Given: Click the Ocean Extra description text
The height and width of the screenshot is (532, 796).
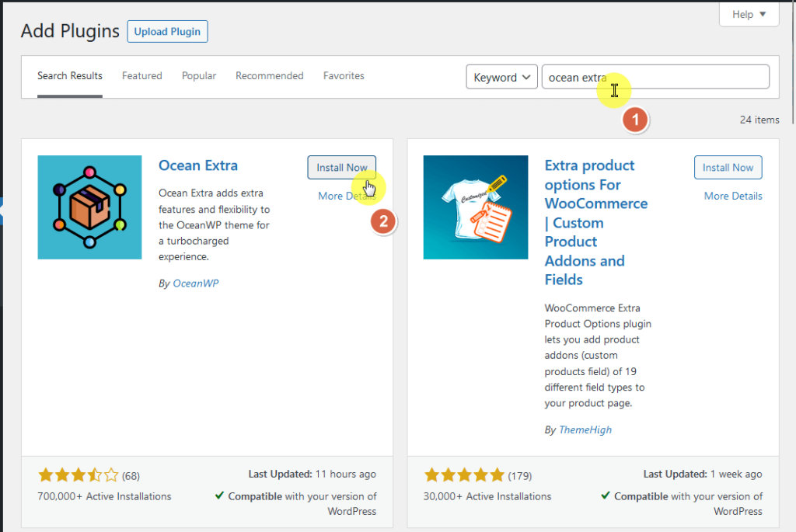Looking at the screenshot, I should point(215,224).
